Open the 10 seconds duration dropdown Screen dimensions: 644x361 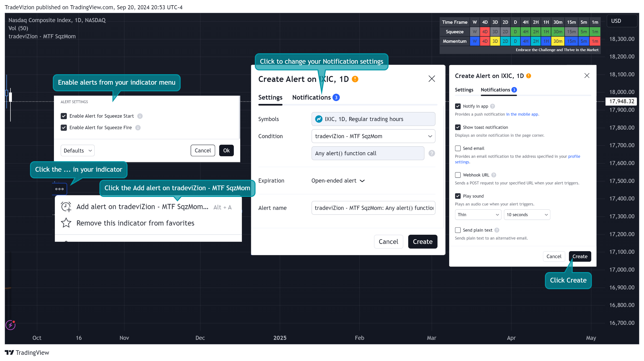click(527, 215)
